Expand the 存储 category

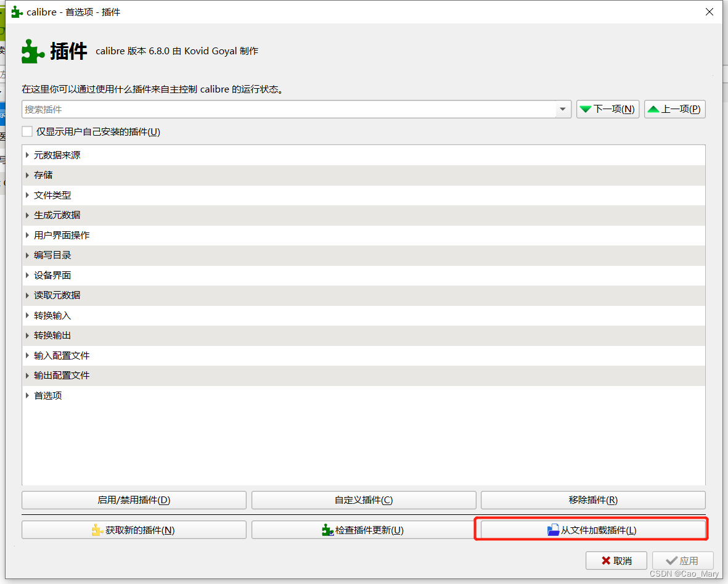coord(27,175)
